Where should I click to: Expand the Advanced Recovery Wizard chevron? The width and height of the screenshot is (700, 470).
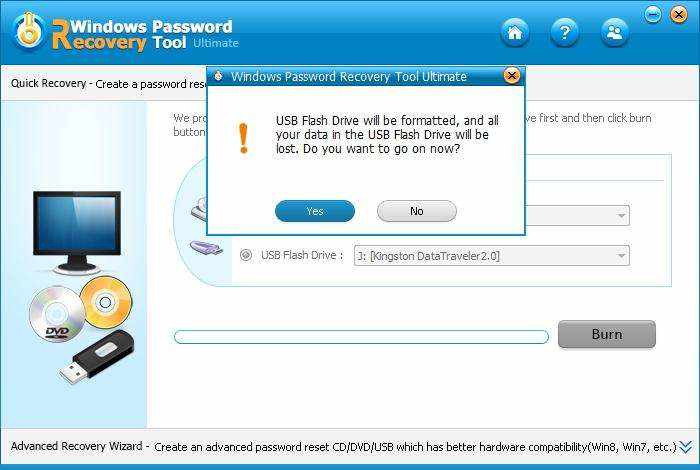[686, 446]
